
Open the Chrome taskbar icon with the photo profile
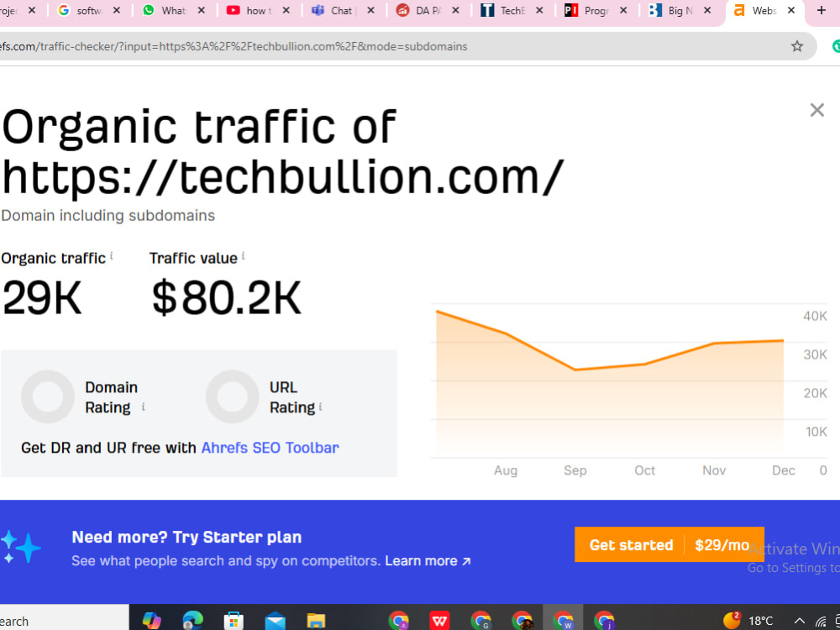(522, 621)
